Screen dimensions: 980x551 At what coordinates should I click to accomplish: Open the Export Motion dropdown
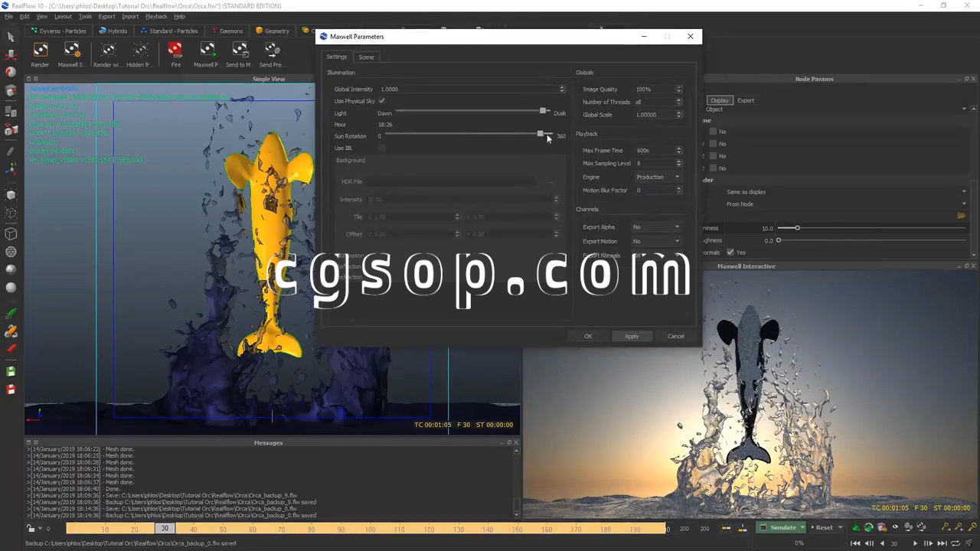coord(656,241)
